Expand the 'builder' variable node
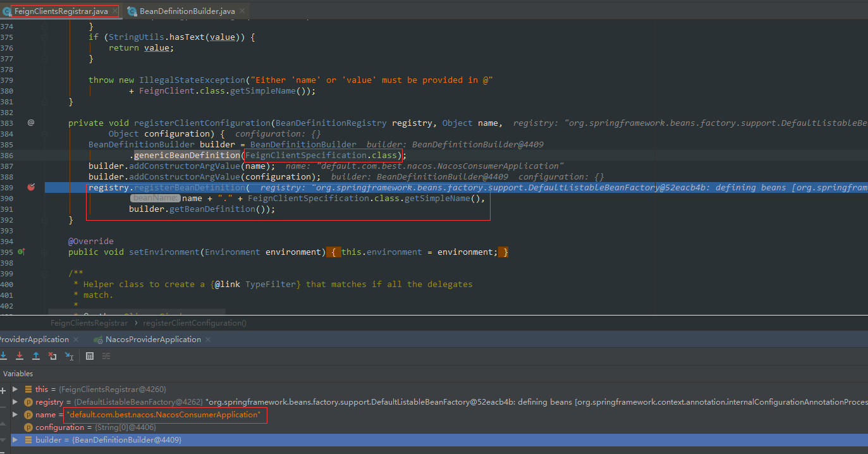This screenshot has height=454, width=868. coord(15,439)
